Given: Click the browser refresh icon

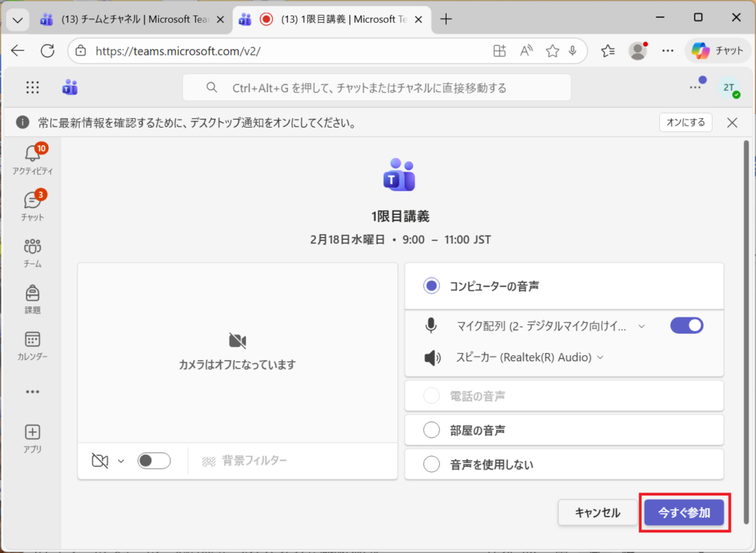Looking at the screenshot, I should [48, 50].
